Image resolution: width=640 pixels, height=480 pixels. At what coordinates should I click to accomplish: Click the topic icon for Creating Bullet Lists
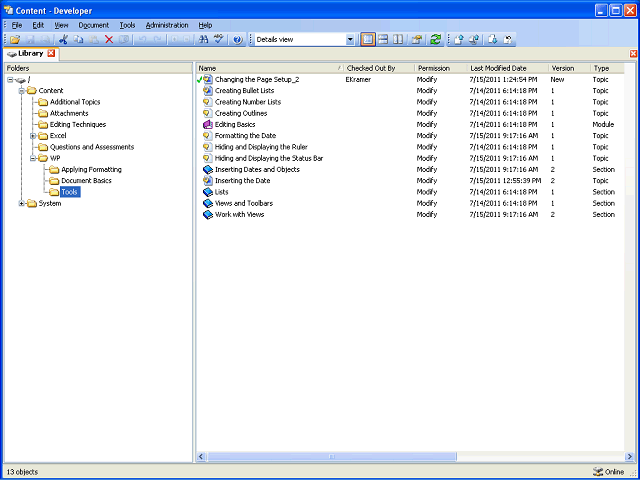point(208,91)
